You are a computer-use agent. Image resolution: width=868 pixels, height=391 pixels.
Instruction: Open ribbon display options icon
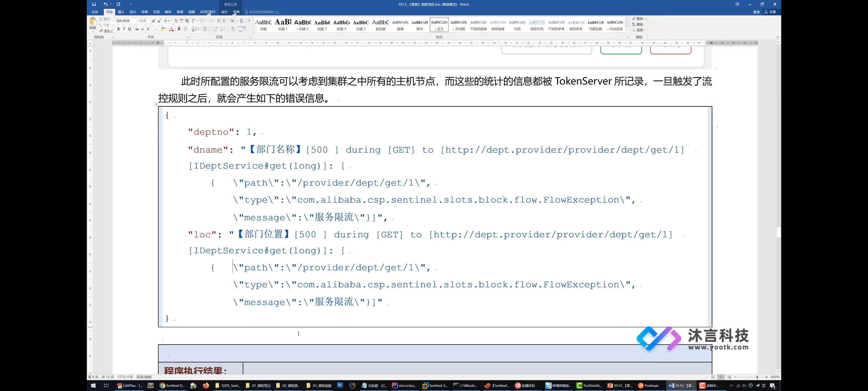(x=737, y=4)
